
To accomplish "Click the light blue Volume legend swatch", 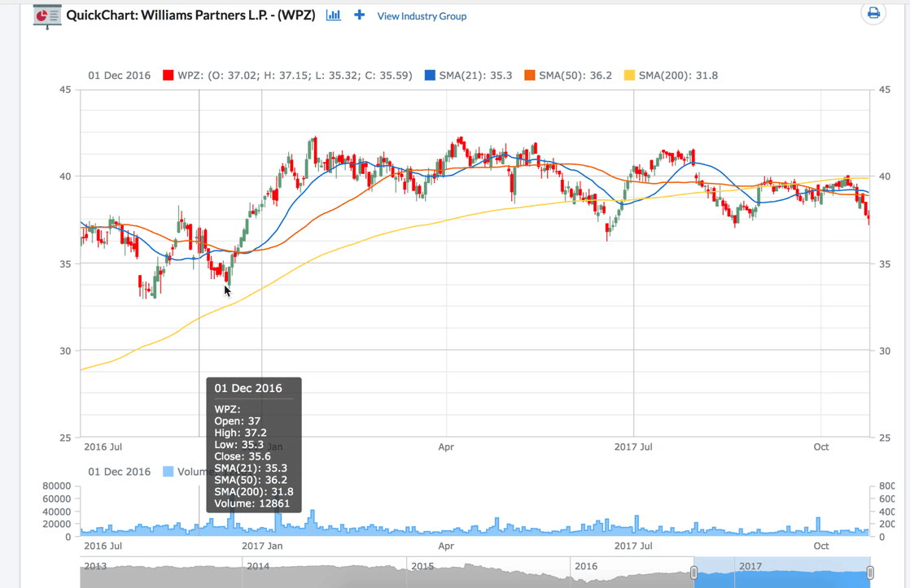I will point(168,472).
